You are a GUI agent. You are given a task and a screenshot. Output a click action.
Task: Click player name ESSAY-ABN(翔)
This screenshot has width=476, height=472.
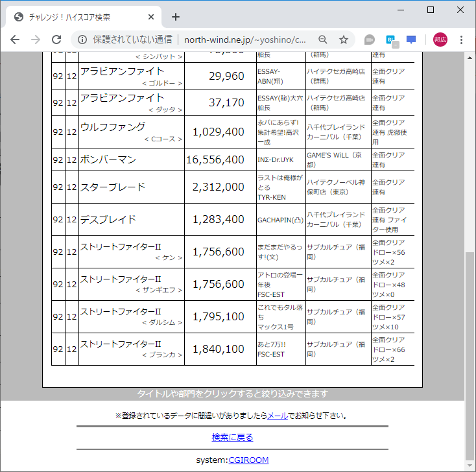pos(270,77)
